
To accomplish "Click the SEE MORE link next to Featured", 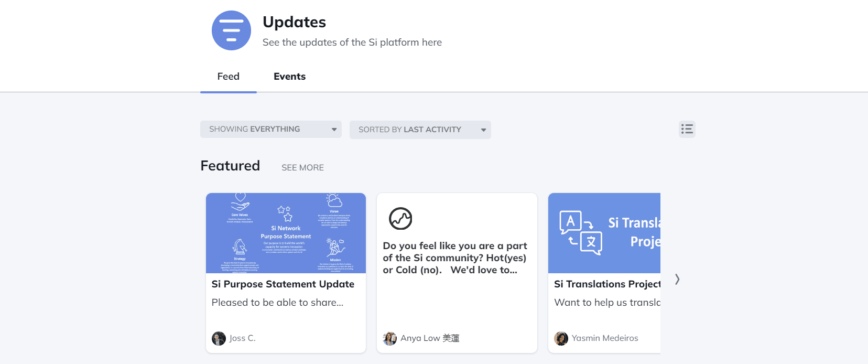I will coord(303,167).
